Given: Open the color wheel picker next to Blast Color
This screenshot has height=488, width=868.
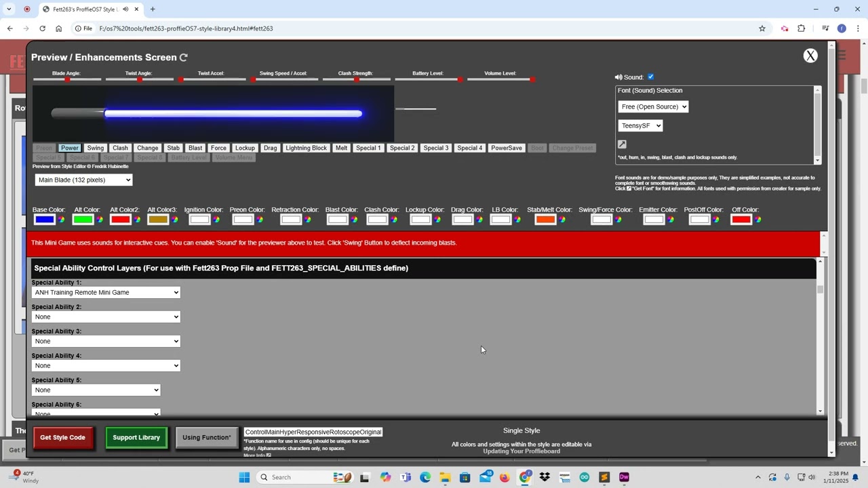Looking at the screenshot, I should [354, 220].
